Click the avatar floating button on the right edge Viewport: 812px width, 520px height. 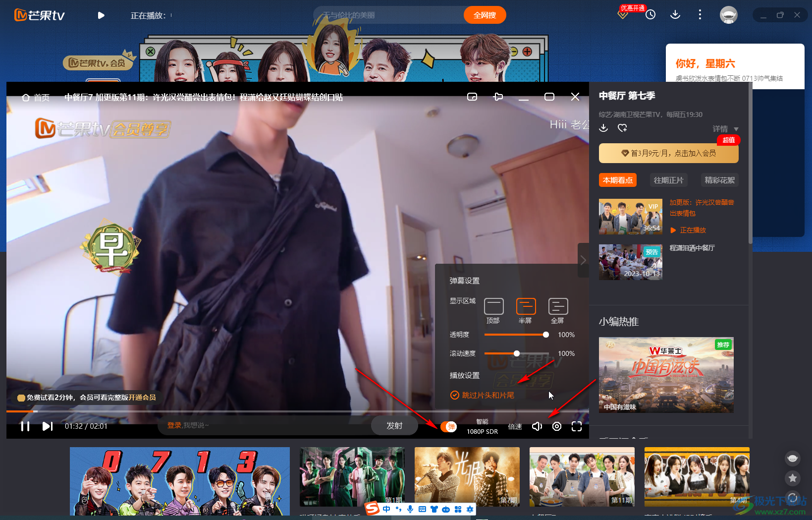click(793, 459)
